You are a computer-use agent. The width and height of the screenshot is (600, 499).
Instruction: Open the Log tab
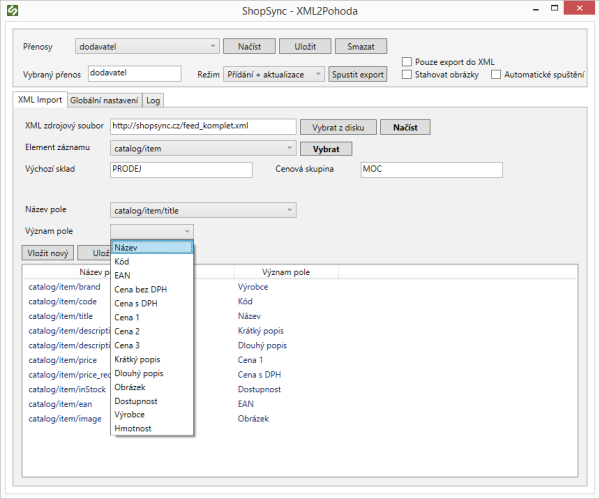(152, 100)
